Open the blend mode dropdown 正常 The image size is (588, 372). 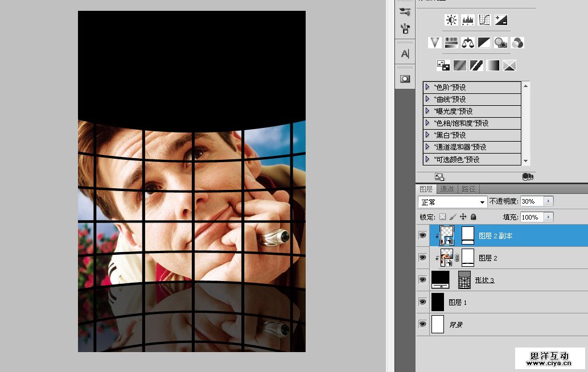pyautogui.click(x=453, y=202)
